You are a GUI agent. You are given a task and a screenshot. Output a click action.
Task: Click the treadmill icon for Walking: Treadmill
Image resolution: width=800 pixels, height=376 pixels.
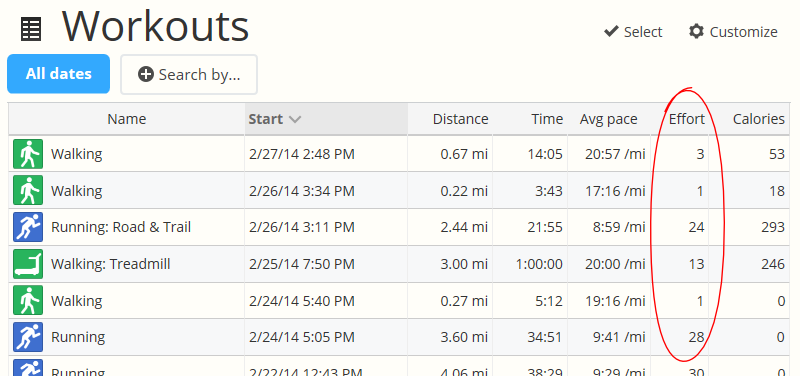(28, 264)
